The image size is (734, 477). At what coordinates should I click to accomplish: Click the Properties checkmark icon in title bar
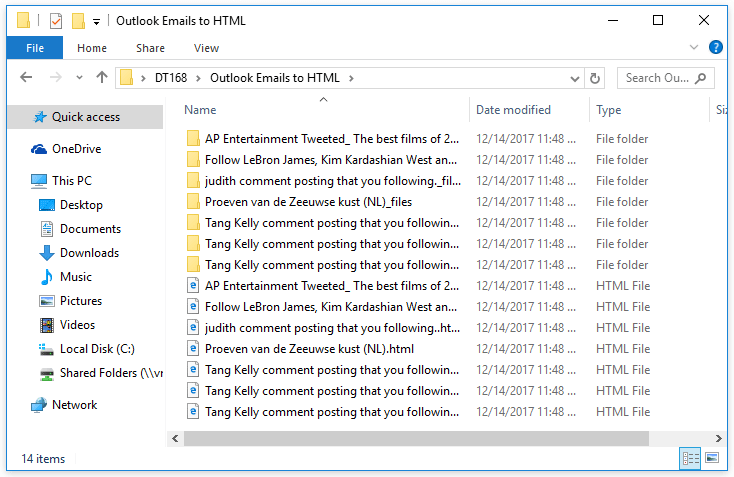[56, 21]
